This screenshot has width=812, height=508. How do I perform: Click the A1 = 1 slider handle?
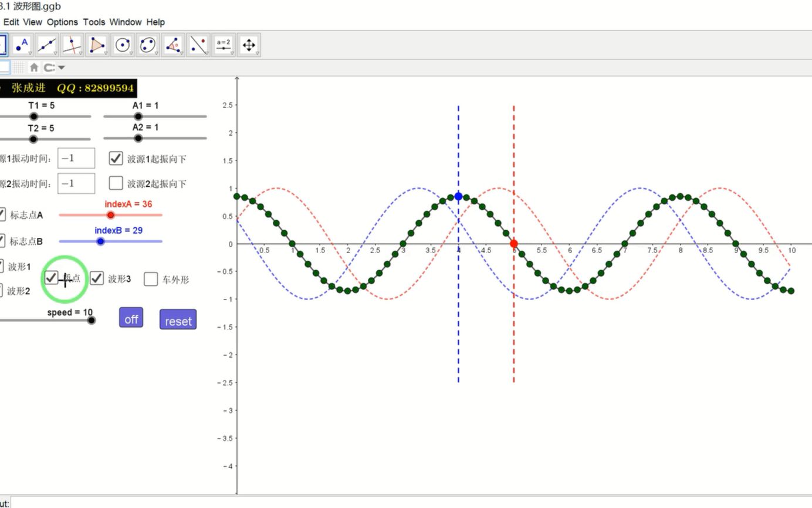pyautogui.click(x=138, y=116)
